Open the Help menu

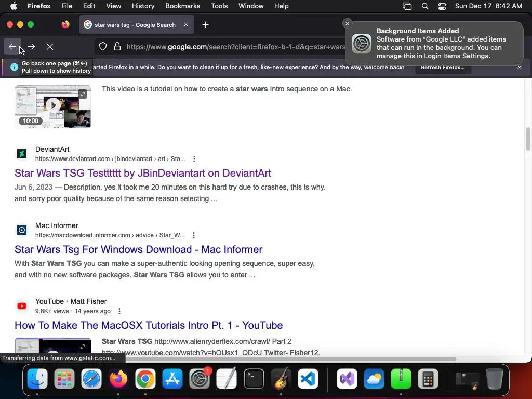(281, 6)
